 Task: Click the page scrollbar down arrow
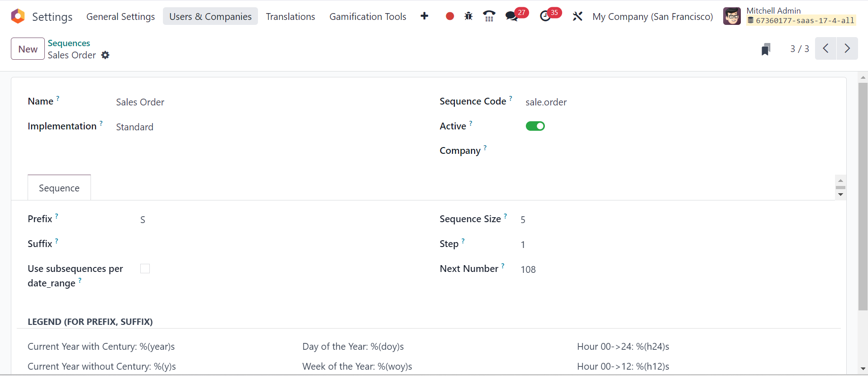(x=863, y=369)
